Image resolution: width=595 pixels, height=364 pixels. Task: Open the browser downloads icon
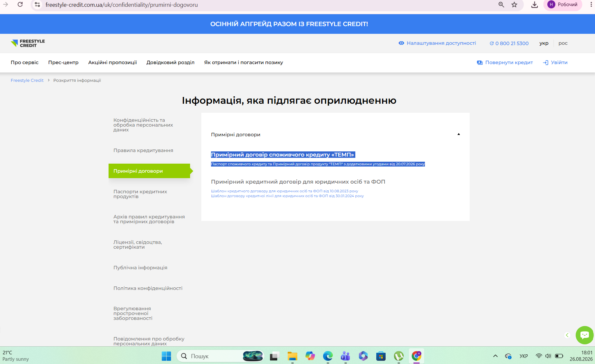(534, 5)
